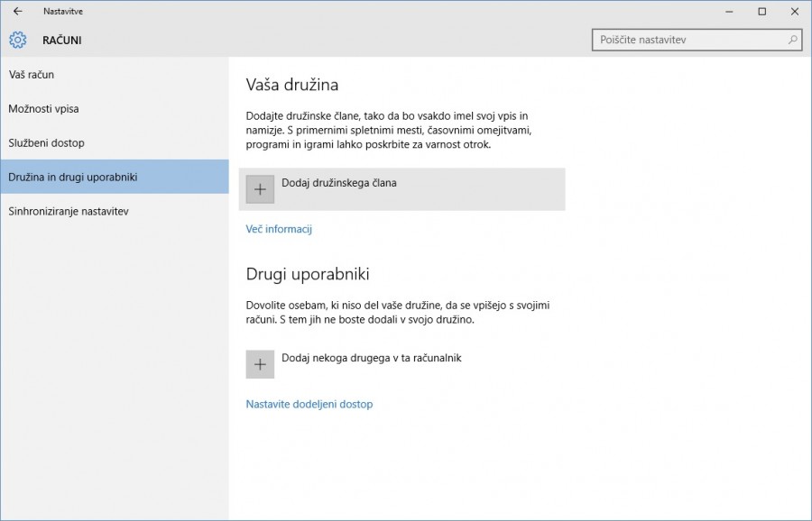Go to Možnosti vpisa settings
The image size is (812, 521).
pos(43,109)
